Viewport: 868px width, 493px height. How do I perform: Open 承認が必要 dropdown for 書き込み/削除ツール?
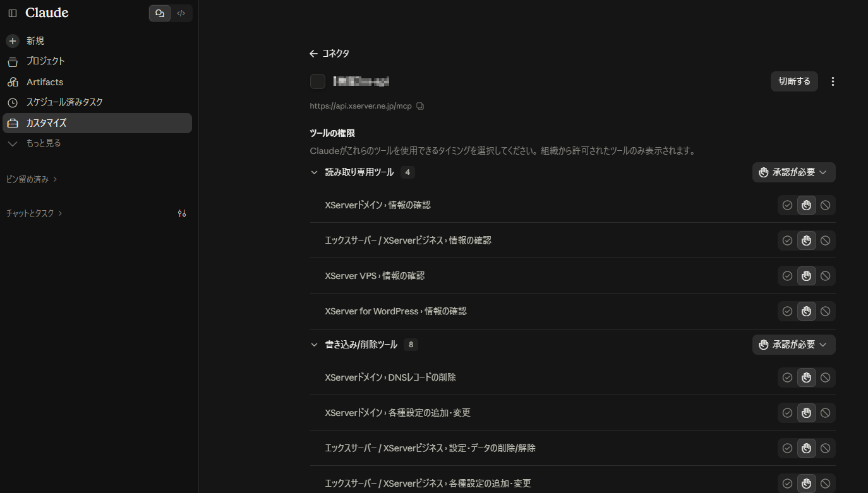point(793,345)
